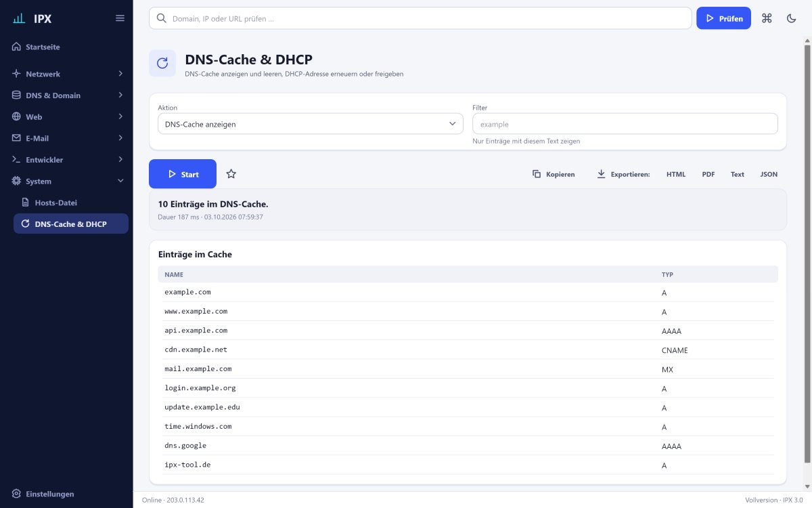This screenshot has width=812, height=508.
Task: Click the Prüfen button
Action: click(723, 18)
